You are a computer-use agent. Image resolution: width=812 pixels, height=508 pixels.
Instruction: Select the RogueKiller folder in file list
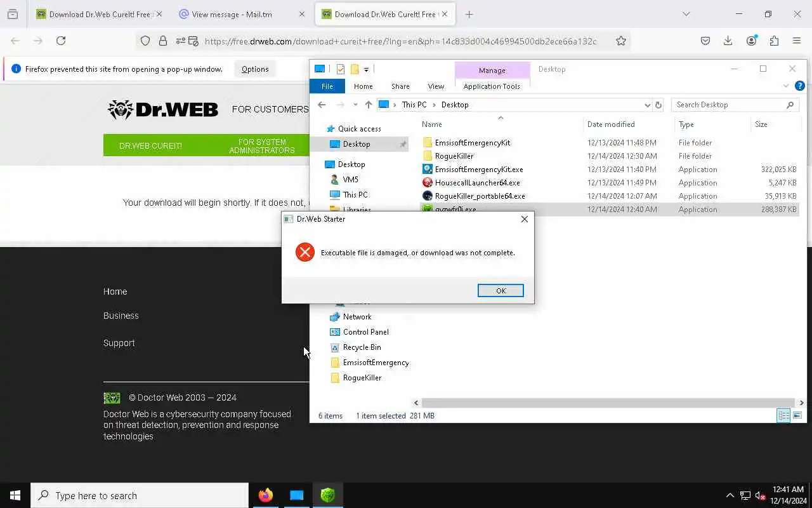[454, 156]
